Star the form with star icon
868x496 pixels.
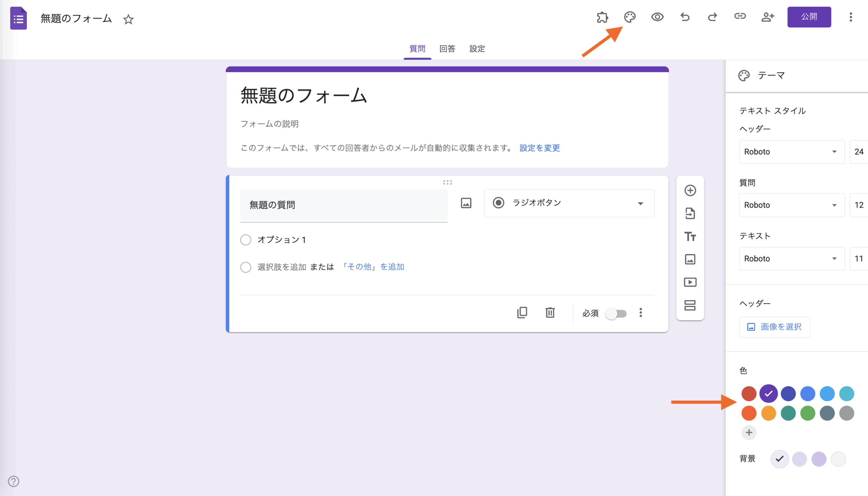128,19
